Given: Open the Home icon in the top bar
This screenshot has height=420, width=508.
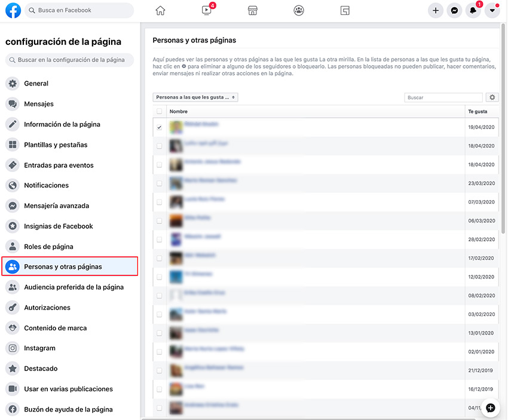Looking at the screenshot, I should (160, 10).
